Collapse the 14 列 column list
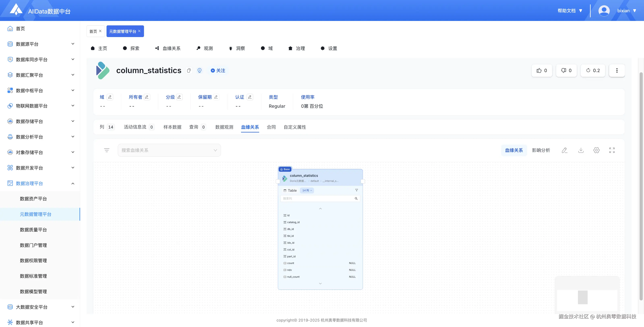644x327 pixels. click(x=307, y=190)
